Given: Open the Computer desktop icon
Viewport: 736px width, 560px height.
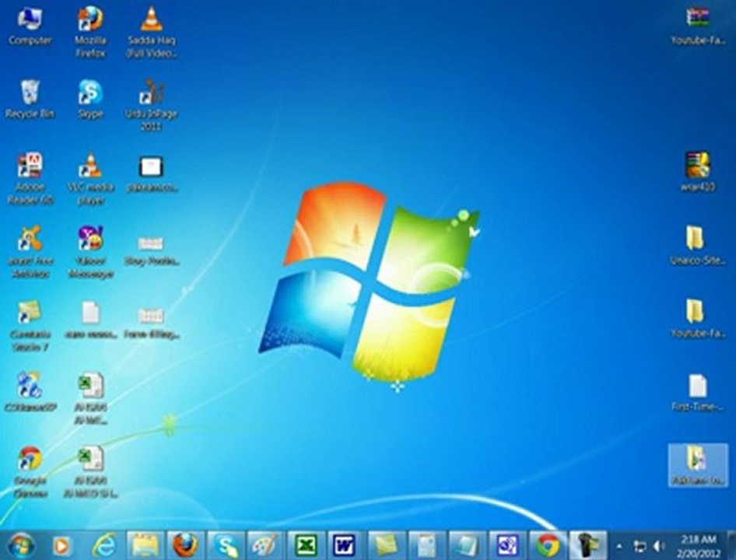Looking at the screenshot, I should (x=30, y=26).
